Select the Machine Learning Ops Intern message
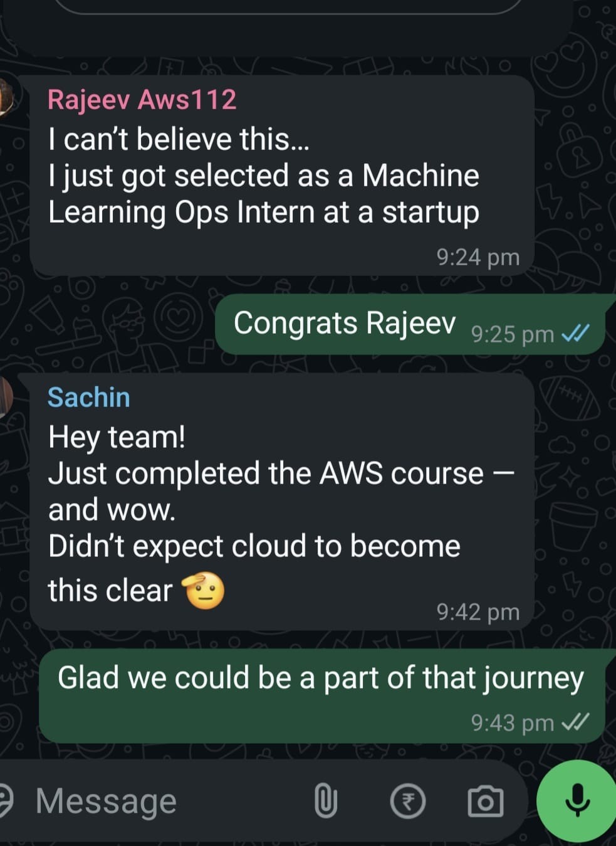 (282, 176)
